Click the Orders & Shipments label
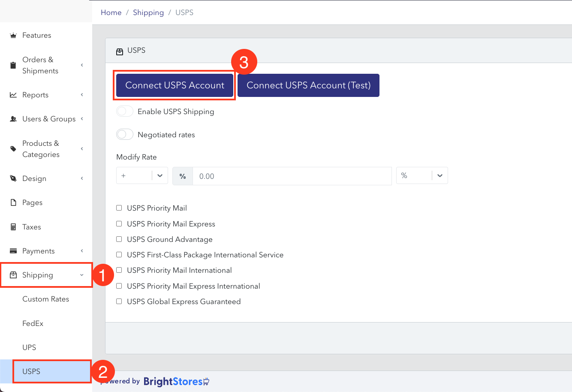 40,65
